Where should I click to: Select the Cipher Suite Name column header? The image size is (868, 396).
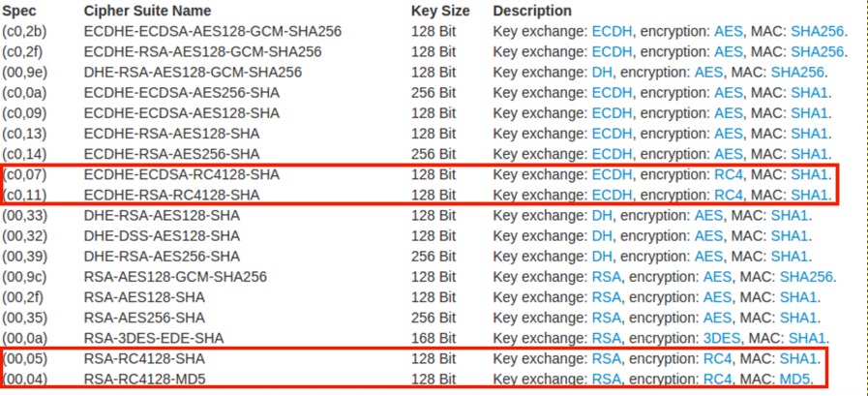(x=147, y=11)
